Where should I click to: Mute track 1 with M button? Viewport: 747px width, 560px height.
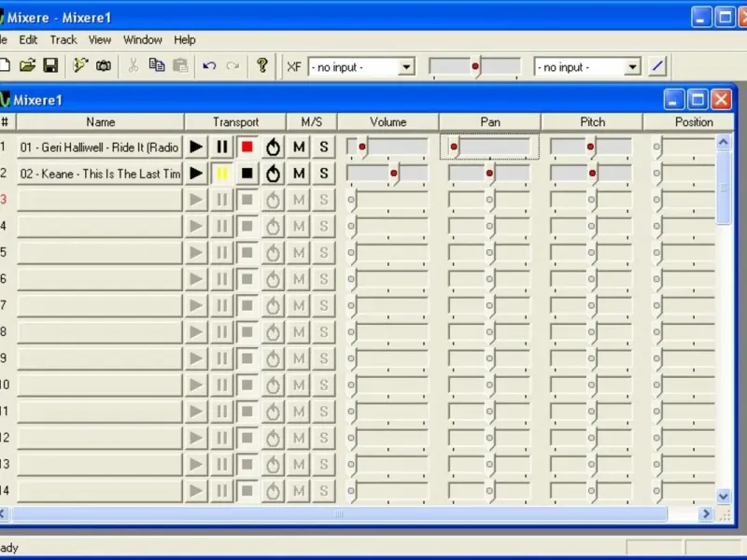[x=299, y=147]
